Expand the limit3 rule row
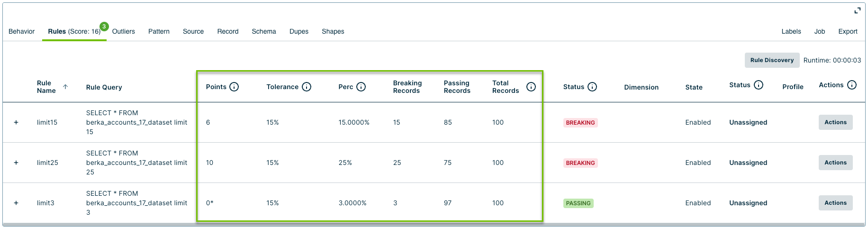Viewport: 868px width, 228px height. click(x=16, y=203)
